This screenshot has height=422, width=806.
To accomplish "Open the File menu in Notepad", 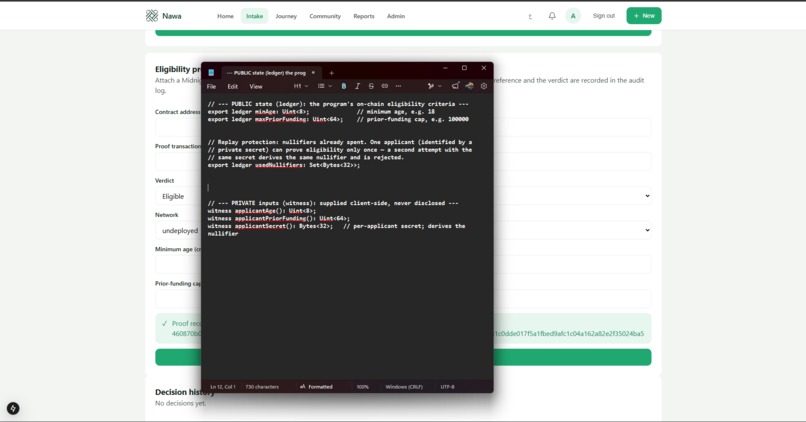I will 211,86.
